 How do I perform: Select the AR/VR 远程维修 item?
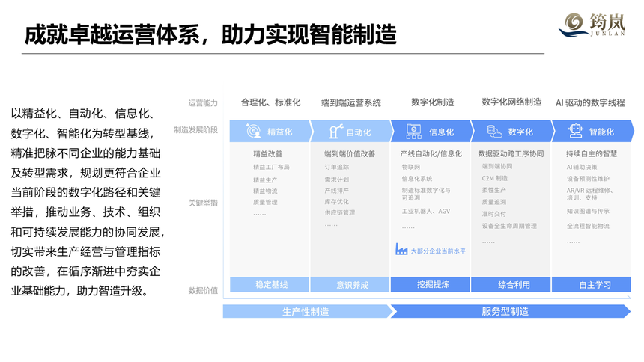pos(590,191)
